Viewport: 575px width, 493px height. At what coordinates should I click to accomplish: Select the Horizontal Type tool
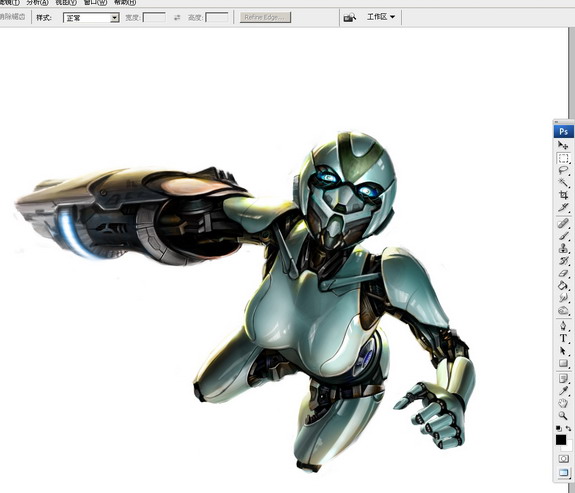[x=563, y=338]
